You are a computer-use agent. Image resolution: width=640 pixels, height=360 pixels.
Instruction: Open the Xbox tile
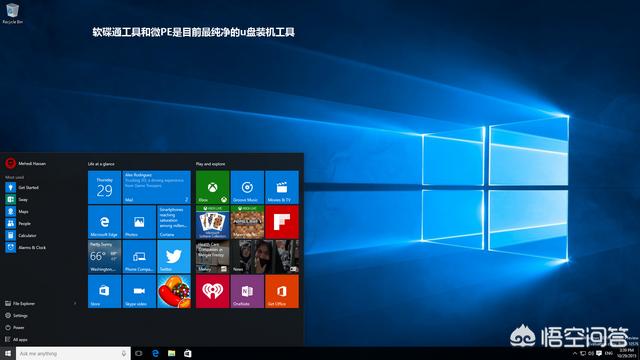point(212,187)
